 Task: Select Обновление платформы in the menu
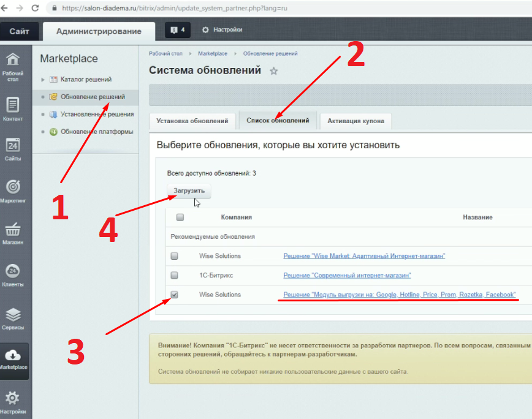[x=97, y=132]
